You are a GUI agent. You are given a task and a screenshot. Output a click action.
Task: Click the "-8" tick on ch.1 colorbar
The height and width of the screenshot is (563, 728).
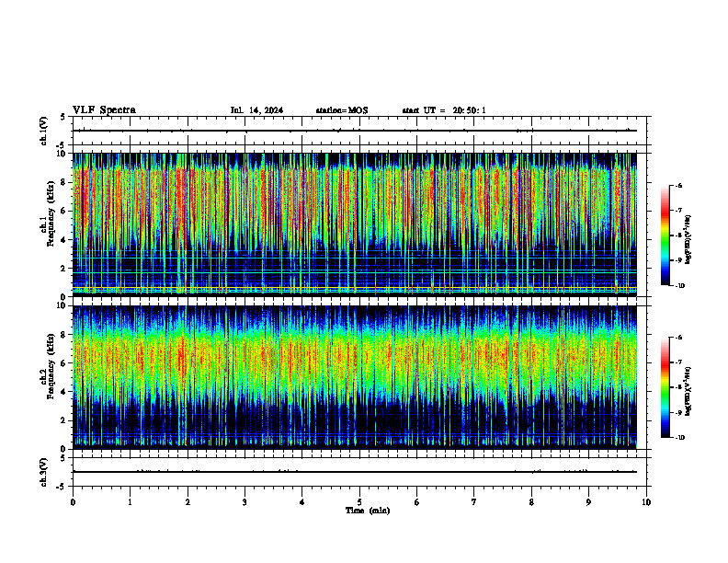pyautogui.click(x=678, y=236)
